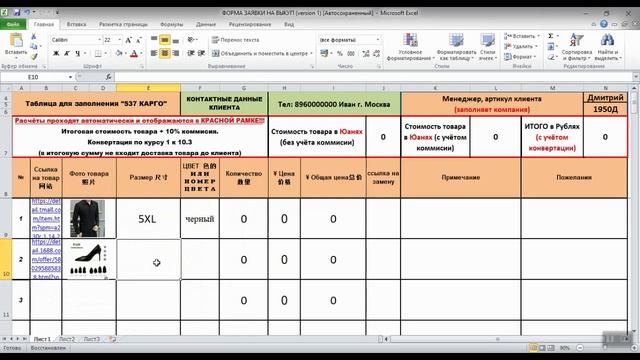Click the decrease decimal icon
This screenshot has height=360, width=640.
point(376,53)
